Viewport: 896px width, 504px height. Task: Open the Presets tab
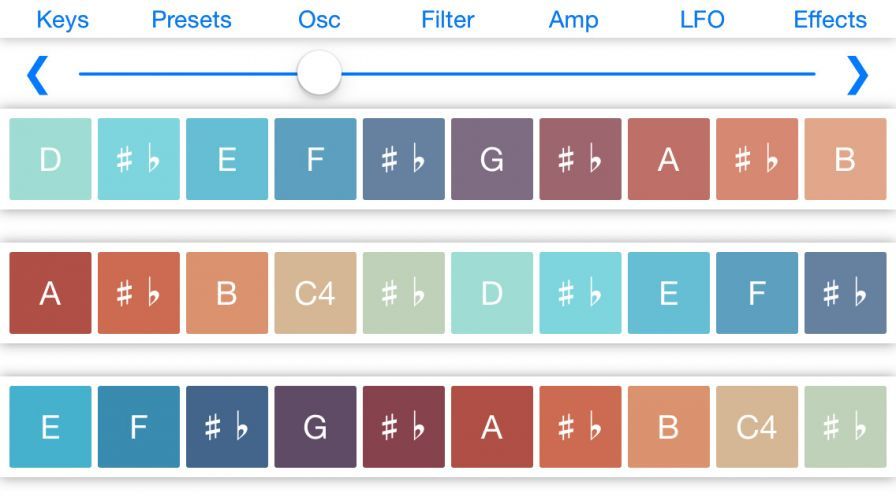click(x=191, y=20)
